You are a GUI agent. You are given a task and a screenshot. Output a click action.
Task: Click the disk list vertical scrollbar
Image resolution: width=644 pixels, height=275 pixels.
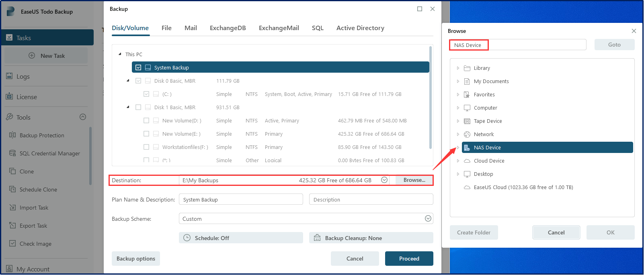431,98
